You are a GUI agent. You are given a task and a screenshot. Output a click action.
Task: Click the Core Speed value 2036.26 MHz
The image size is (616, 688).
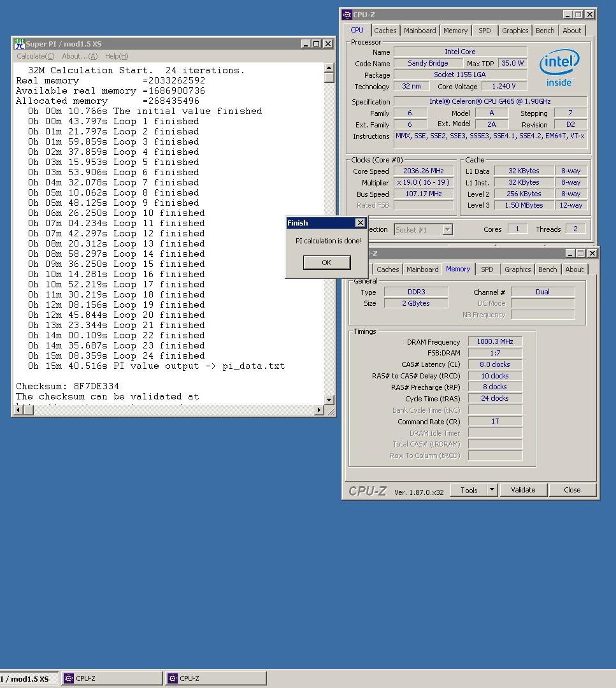(x=424, y=171)
